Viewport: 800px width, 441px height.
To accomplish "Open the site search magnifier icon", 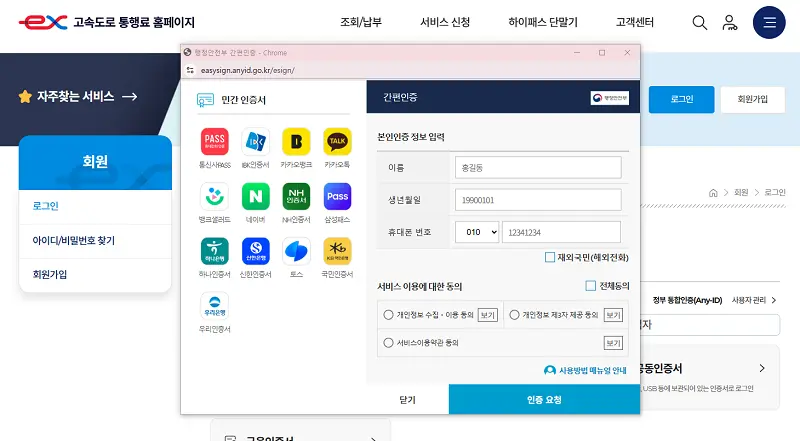I will [x=699, y=22].
